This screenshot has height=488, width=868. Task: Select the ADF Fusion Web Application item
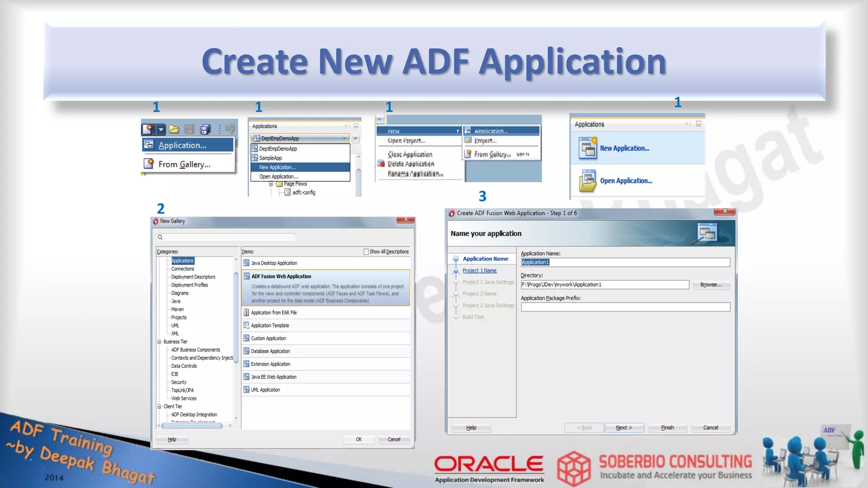point(281,276)
